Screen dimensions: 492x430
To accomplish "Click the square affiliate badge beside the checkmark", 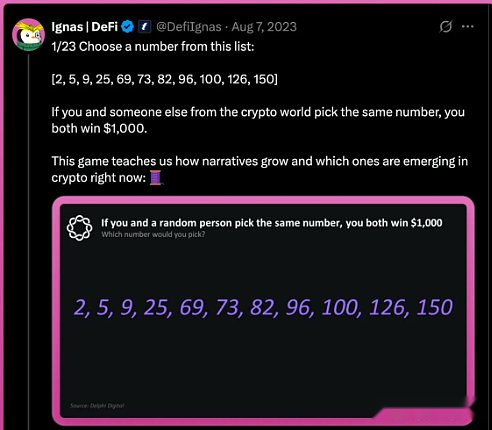I will point(144,27).
